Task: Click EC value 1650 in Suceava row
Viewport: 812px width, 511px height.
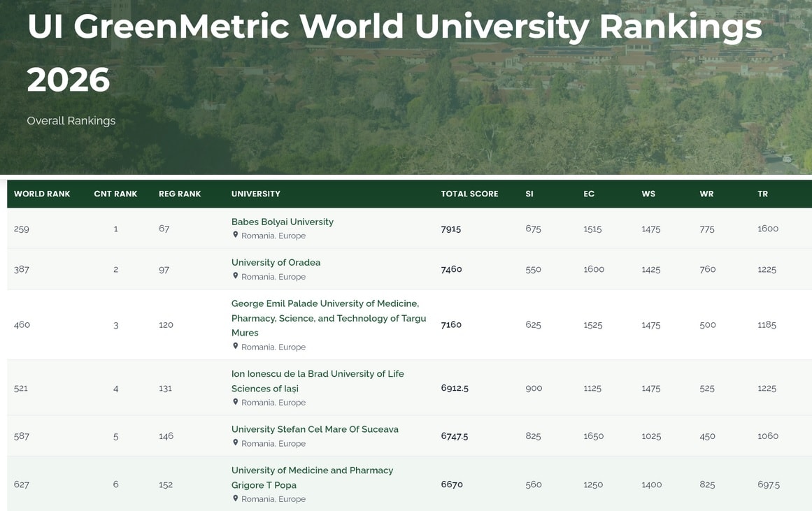Action: pos(594,436)
